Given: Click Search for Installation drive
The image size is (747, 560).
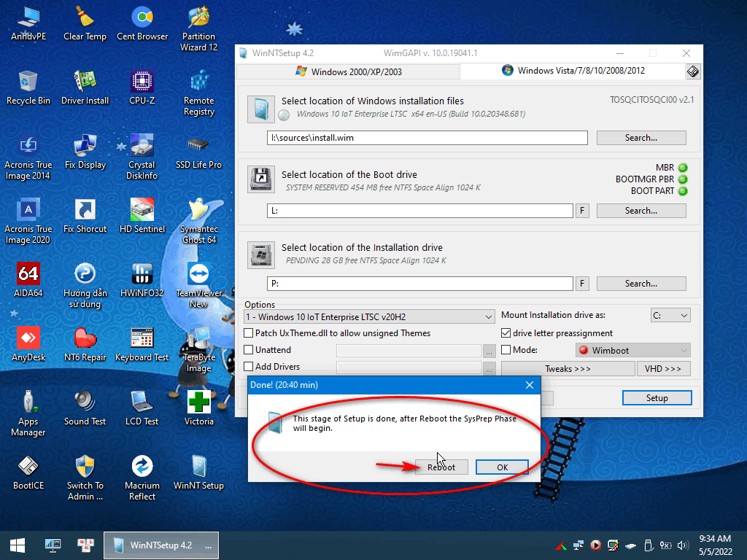Looking at the screenshot, I should coord(640,284).
